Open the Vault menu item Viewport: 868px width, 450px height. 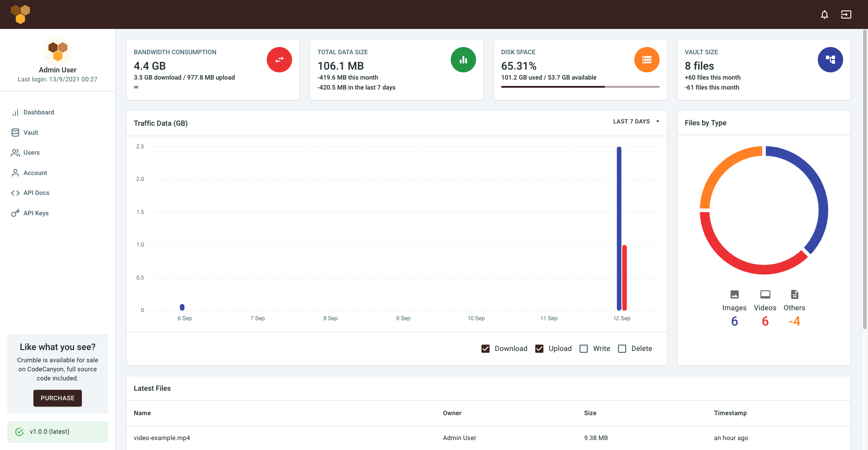pyautogui.click(x=31, y=133)
